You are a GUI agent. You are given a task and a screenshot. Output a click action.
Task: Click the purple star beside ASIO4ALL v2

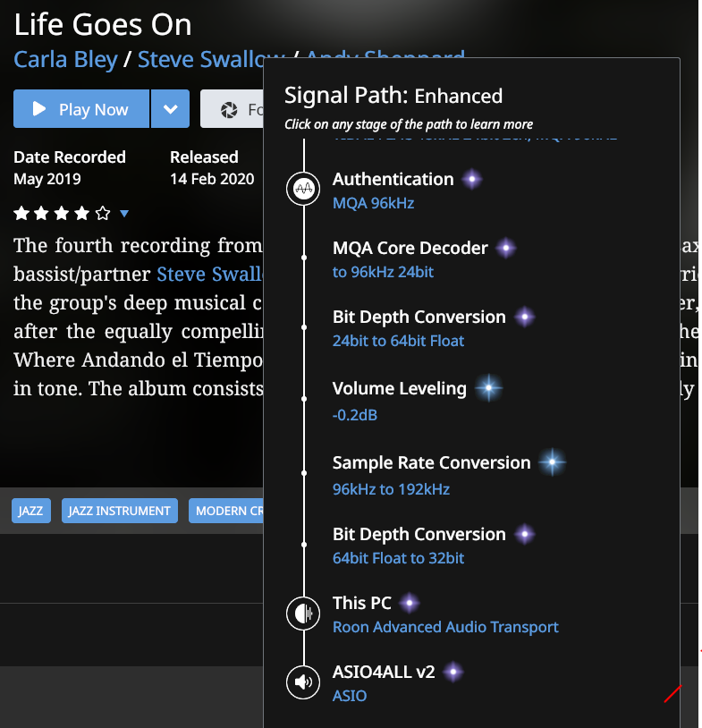[453, 672]
